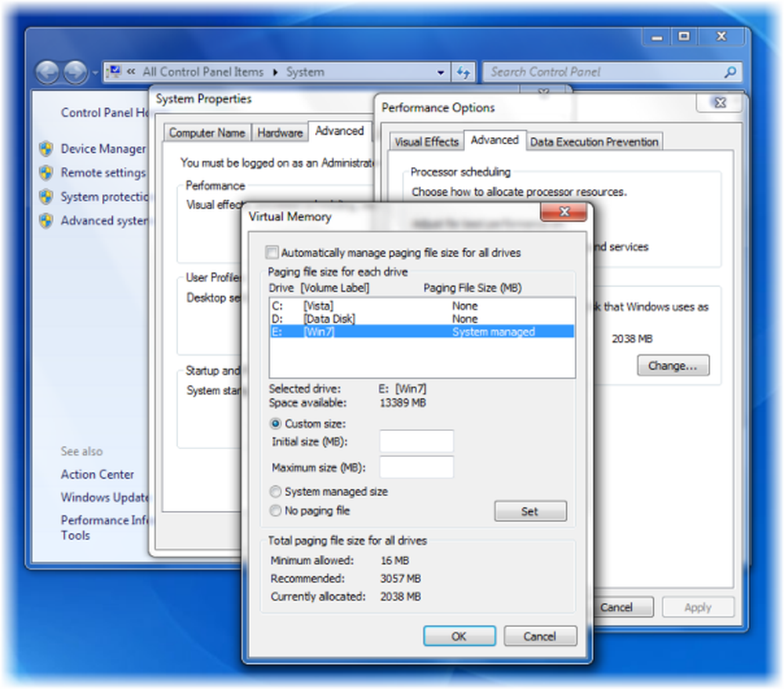Expand the recent pages dropdown arrow
784x689 pixels.
click(95, 73)
